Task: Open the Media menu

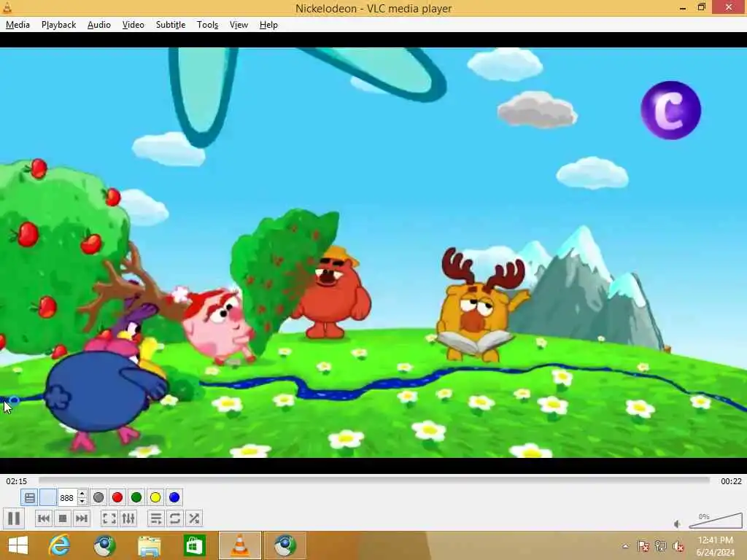Action: tap(18, 25)
